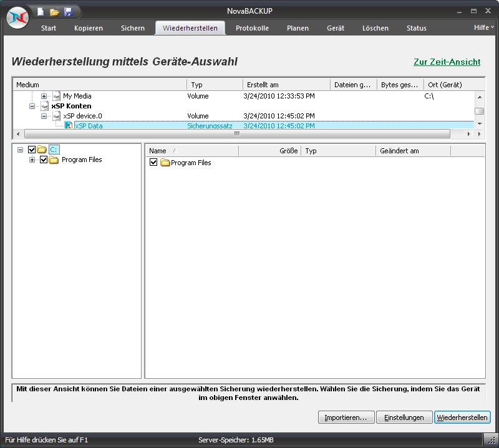Image resolution: width=499 pixels, height=448 pixels.
Task: Select Program Files label in left tree
Action: point(82,160)
